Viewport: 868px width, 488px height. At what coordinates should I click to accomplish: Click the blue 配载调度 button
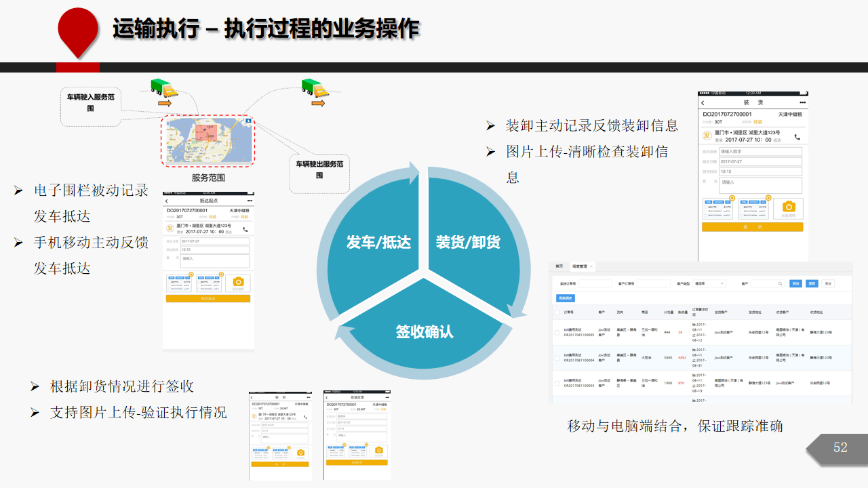[566, 298]
